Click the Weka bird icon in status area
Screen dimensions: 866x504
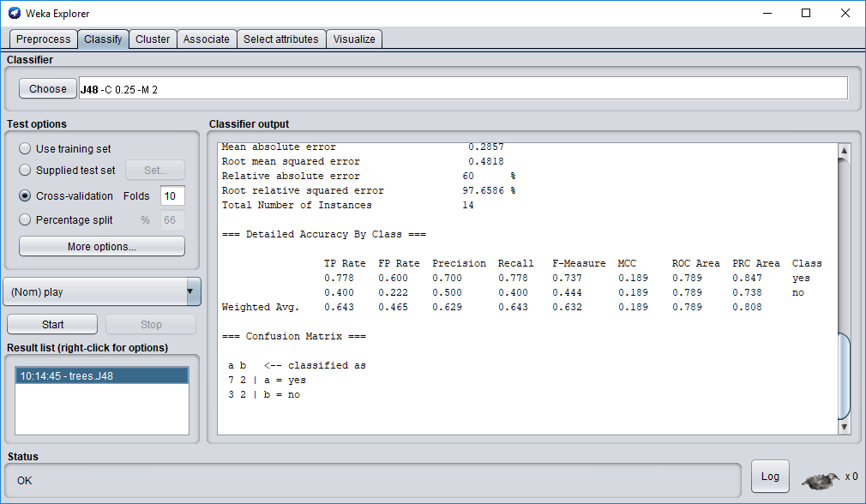click(821, 479)
